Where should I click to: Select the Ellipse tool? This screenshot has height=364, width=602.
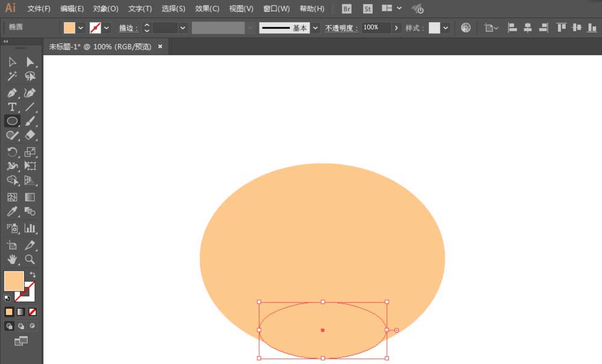click(x=12, y=121)
